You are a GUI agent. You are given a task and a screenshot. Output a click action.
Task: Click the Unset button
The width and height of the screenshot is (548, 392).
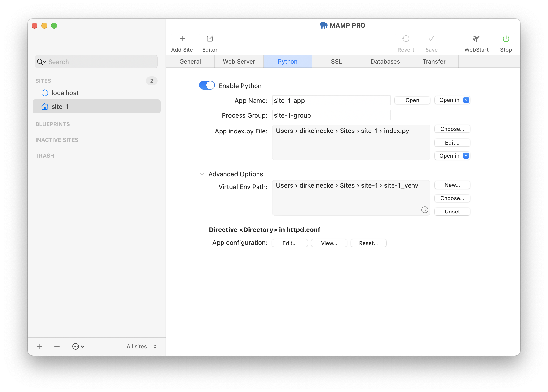pyautogui.click(x=452, y=212)
